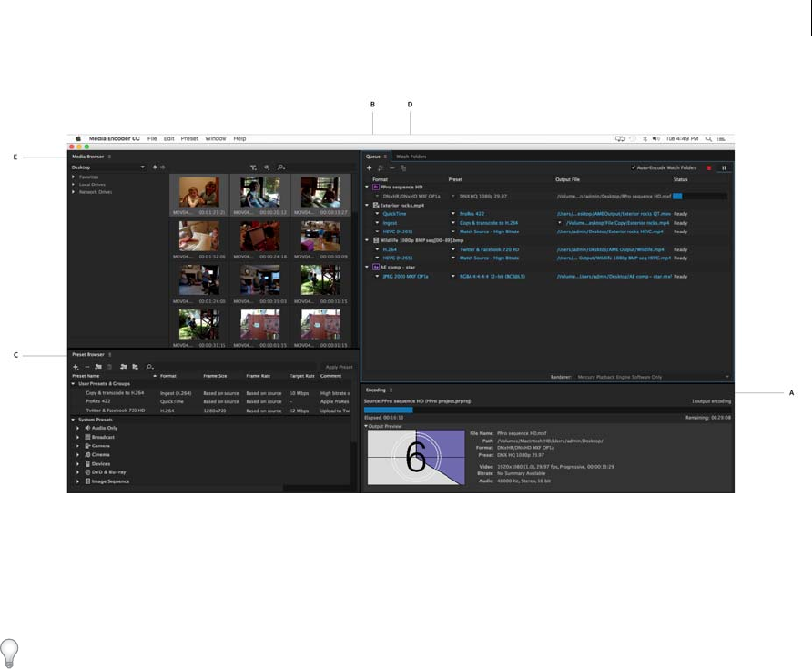Image resolution: width=812 pixels, height=669 pixels.
Task: Click the Duplicate icon in Queue toolbar
Action: 403,167
